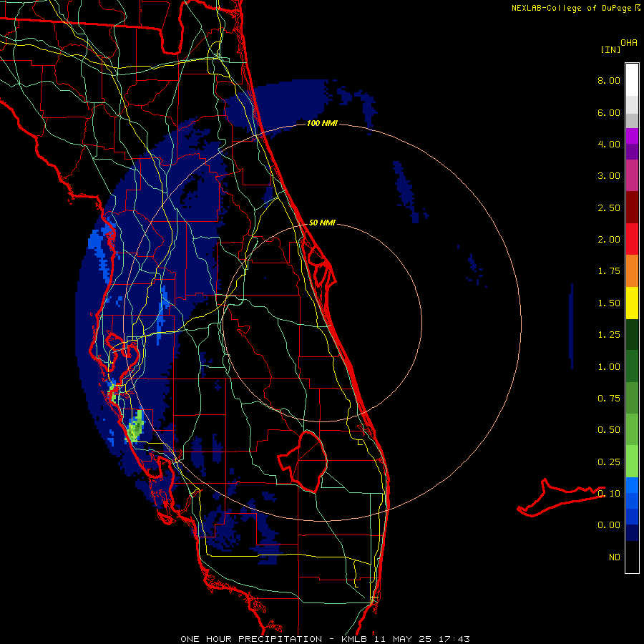The image size is (644, 644).
Task: Select the pink swatch beside 3.00
Action: click(632, 175)
